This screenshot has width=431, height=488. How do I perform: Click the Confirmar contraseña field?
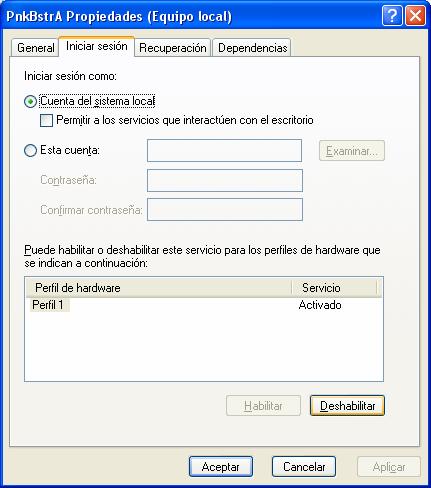225,210
